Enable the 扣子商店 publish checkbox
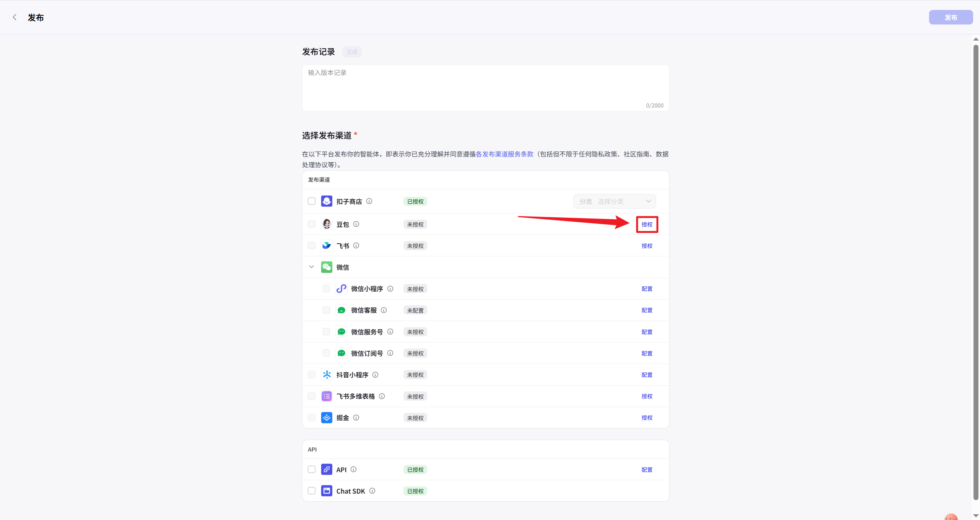The height and width of the screenshot is (520, 980). (311, 201)
